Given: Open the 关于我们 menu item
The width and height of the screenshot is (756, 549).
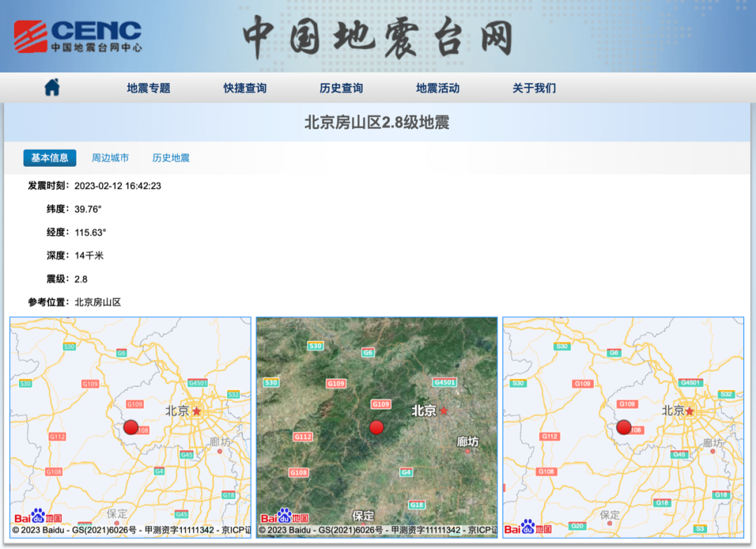Looking at the screenshot, I should tap(534, 88).
